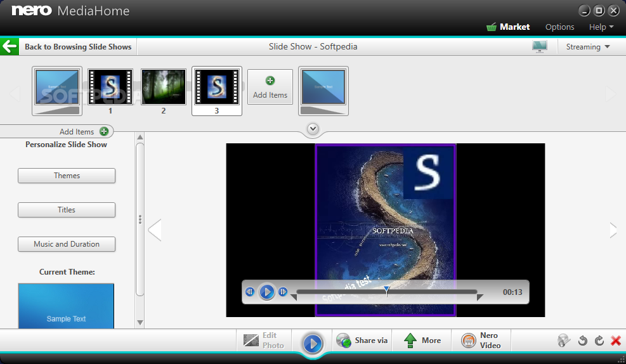This screenshot has height=364, width=626.
Task: Open the Titles button
Action: click(67, 210)
